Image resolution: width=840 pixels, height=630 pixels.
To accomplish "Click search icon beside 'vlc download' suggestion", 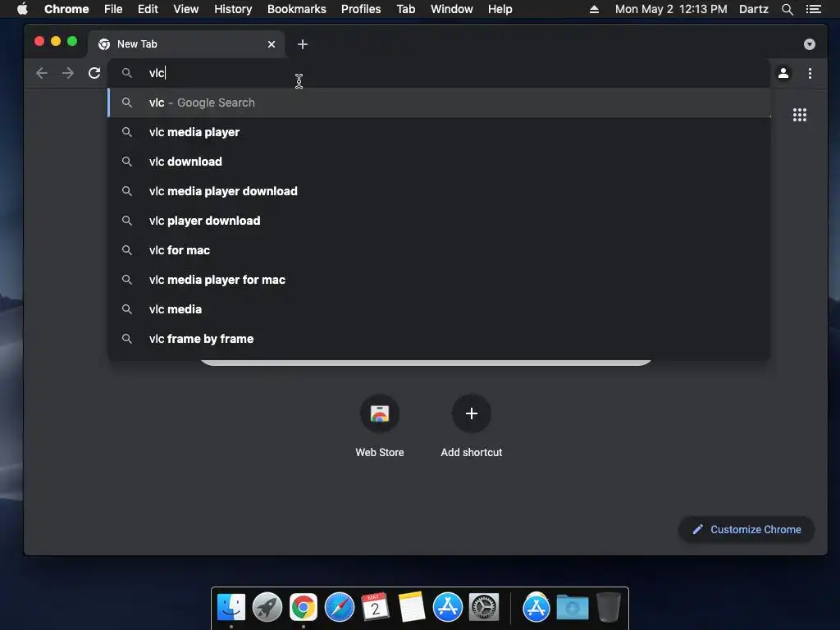I will pyautogui.click(x=127, y=162).
